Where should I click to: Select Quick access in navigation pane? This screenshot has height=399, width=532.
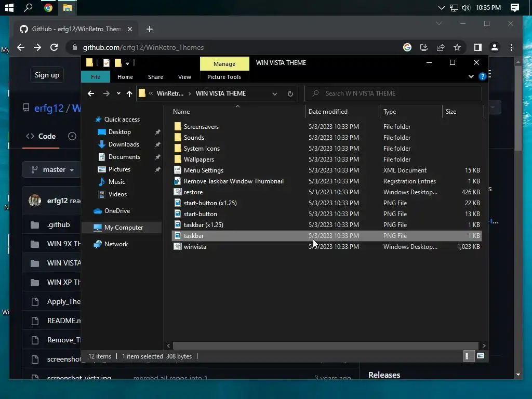click(122, 119)
